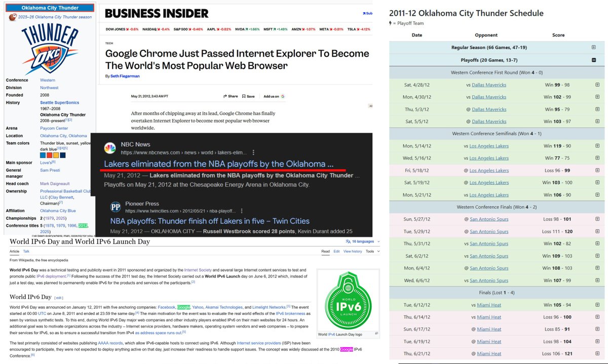Click the basketball icon beside the 2025–26 season link
The width and height of the screenshot is (608, 364).
pos(13,17)
